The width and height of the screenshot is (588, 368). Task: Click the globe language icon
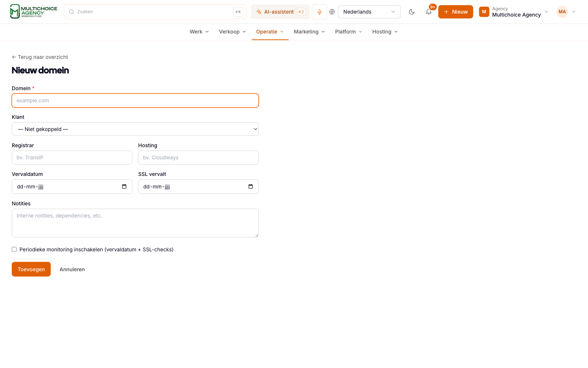(332, 12)
